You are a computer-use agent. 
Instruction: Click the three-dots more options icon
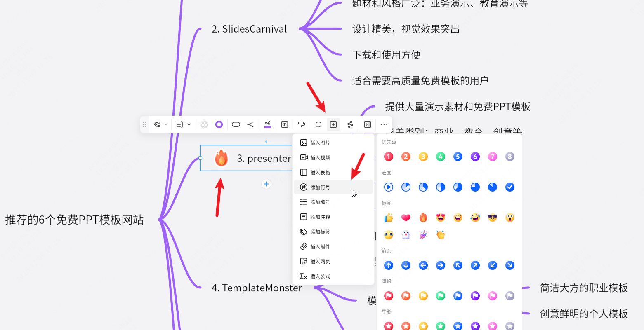click(384, 124)
